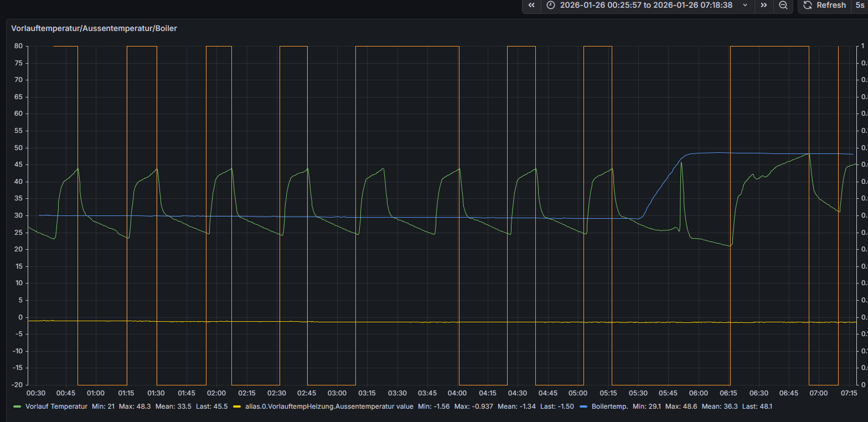The height and width of the screenshot is (422, 868).
Task: Click the "45" left axis label
Action: tap(18, 165)
